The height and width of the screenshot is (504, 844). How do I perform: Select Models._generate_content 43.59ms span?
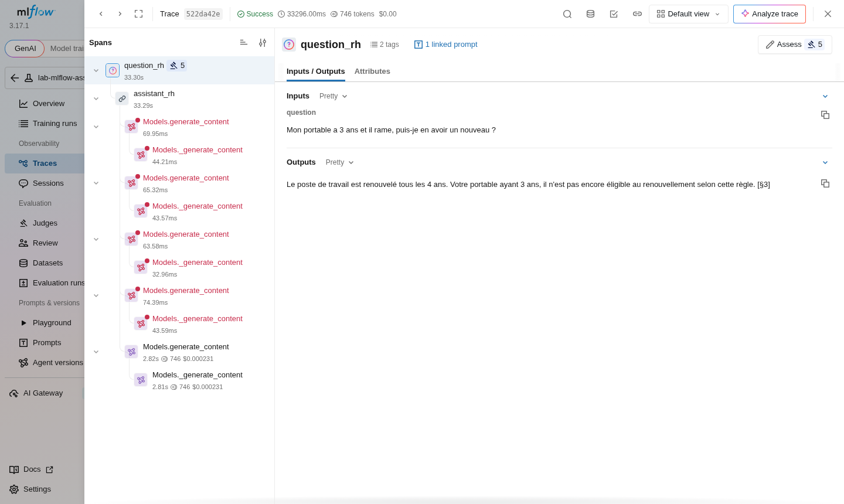[x=179, y=323]
